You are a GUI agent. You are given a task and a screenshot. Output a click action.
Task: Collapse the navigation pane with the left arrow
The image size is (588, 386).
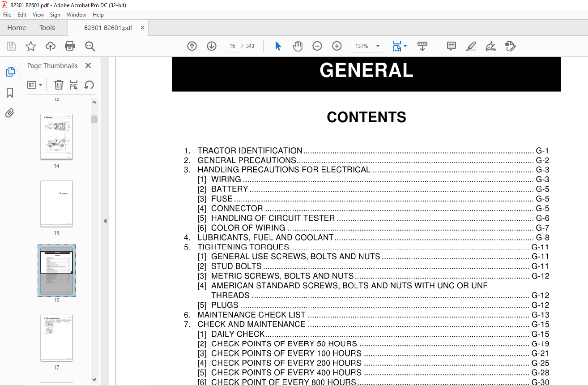105,221
